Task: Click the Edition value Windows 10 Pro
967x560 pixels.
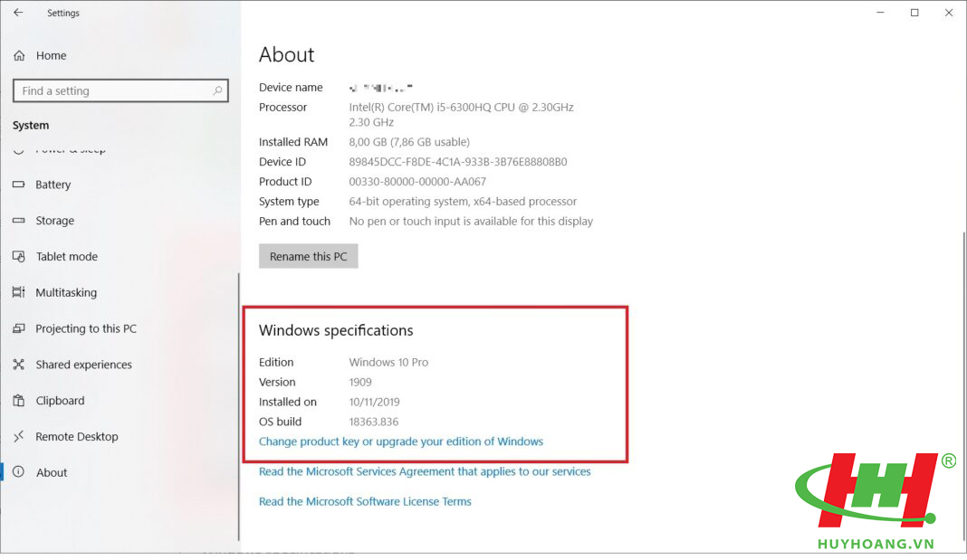Action: pos(388,362)
